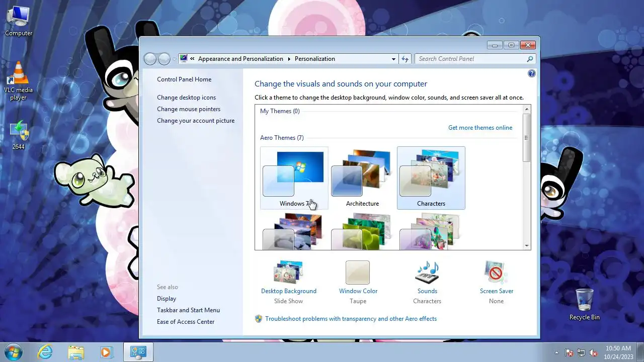Click the shield icon beside Troubleshoot link
The image size is (644, 362).
click(259, 319)
